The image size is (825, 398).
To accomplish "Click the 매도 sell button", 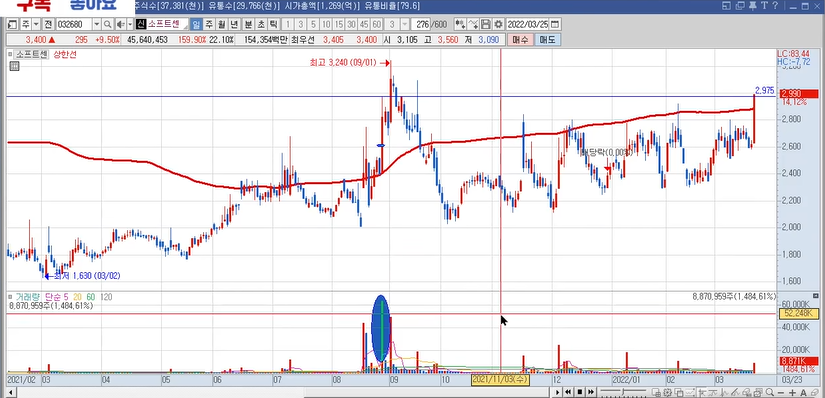I will (x=547, y=39).
